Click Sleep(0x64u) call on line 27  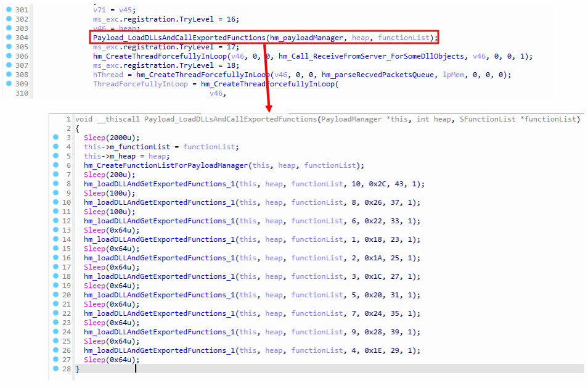click(x=112, y=360)
